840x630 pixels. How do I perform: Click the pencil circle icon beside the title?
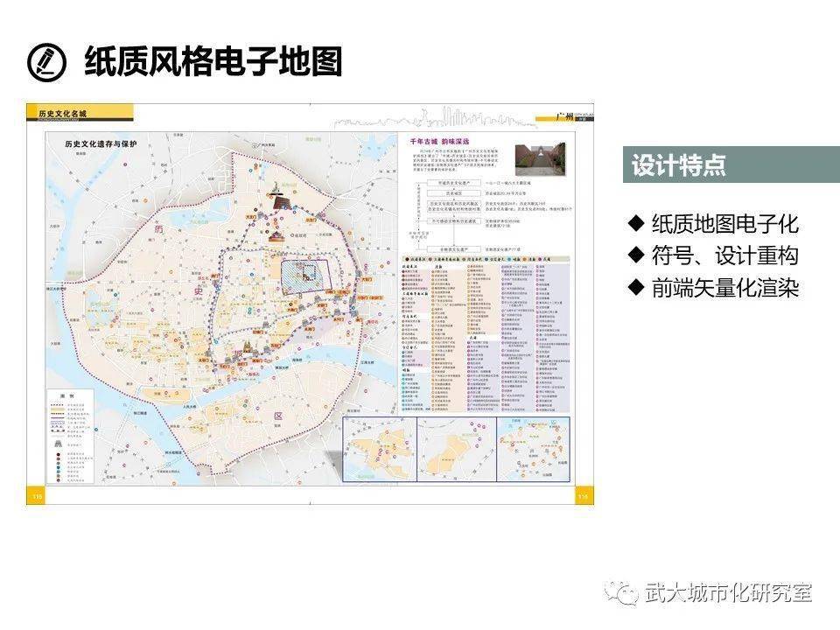coord(46,62)
